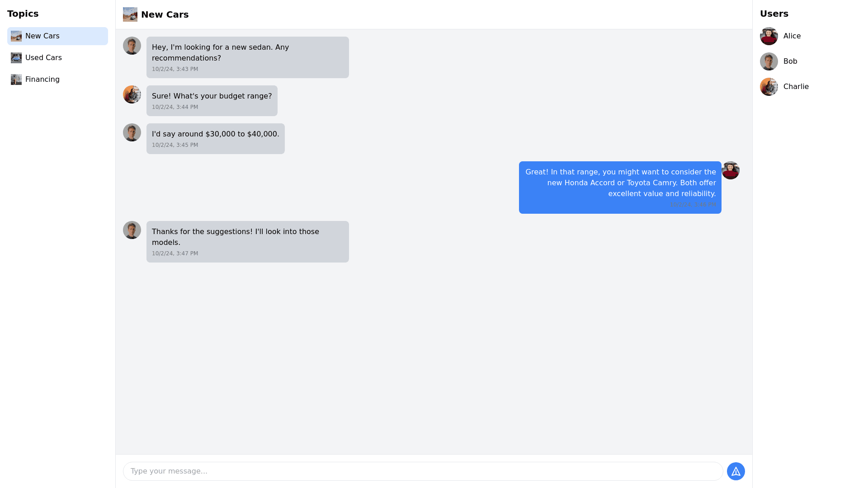The image size is (868, 488).
Task: Open Charlie's user entry by name
Action: click(796, 87)
